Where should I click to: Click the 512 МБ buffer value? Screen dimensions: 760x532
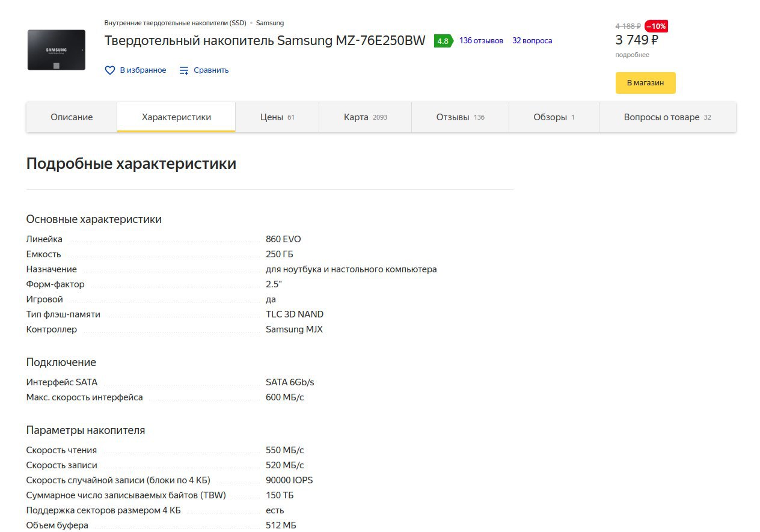pos(281,525)
